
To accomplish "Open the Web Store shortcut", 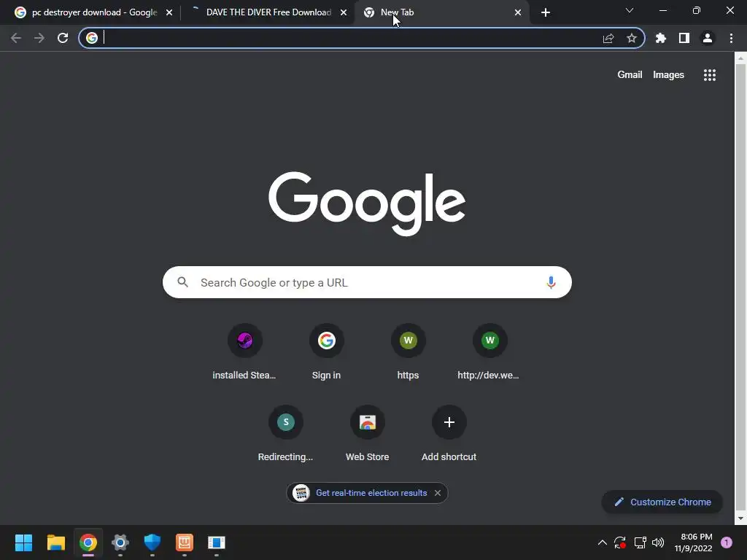I will [x=368, y=434].
